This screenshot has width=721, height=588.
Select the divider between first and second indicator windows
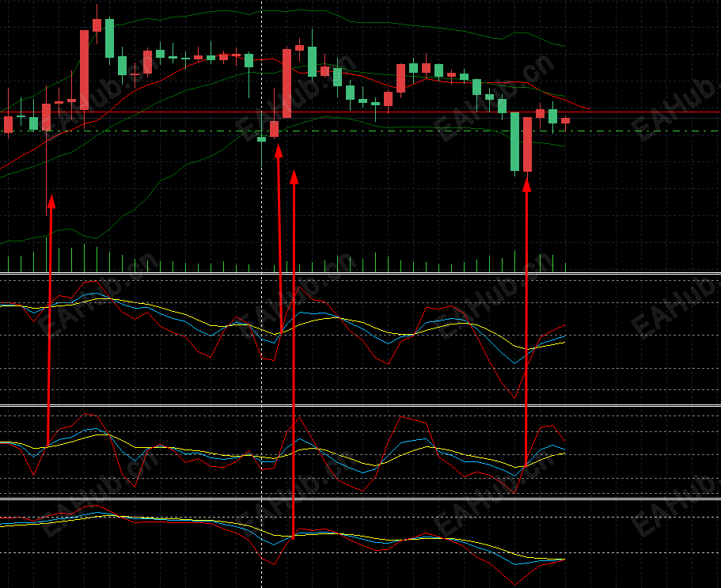click(x=361, y=405)
